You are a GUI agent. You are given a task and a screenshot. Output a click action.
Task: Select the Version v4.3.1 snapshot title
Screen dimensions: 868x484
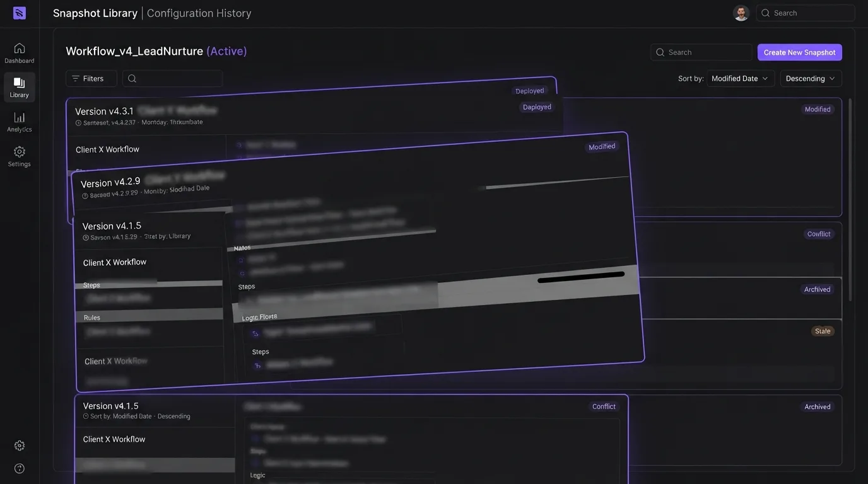(x=104, y=112)
